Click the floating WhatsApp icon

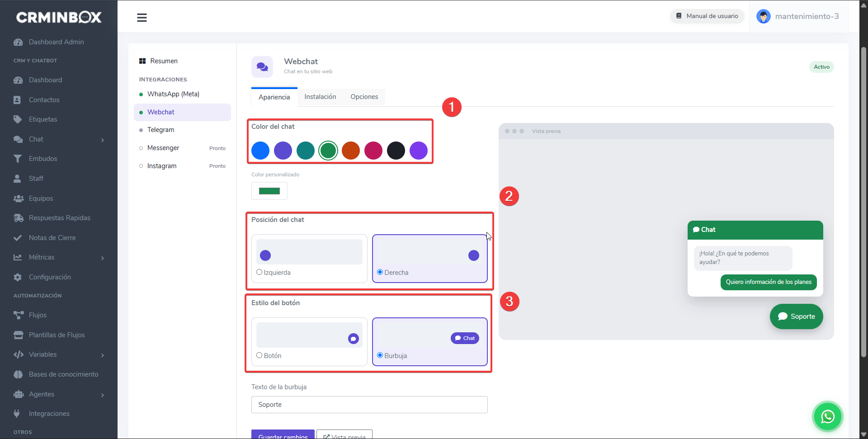827,416
